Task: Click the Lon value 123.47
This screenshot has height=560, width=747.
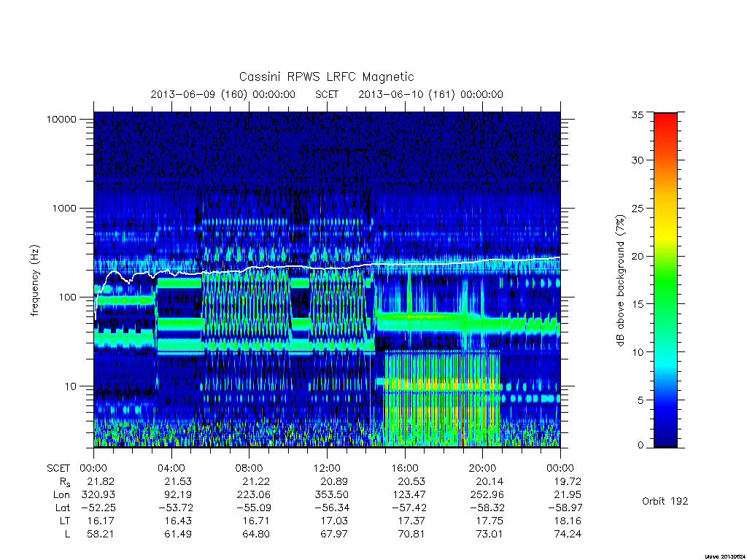Action: [x=409, y=494]
